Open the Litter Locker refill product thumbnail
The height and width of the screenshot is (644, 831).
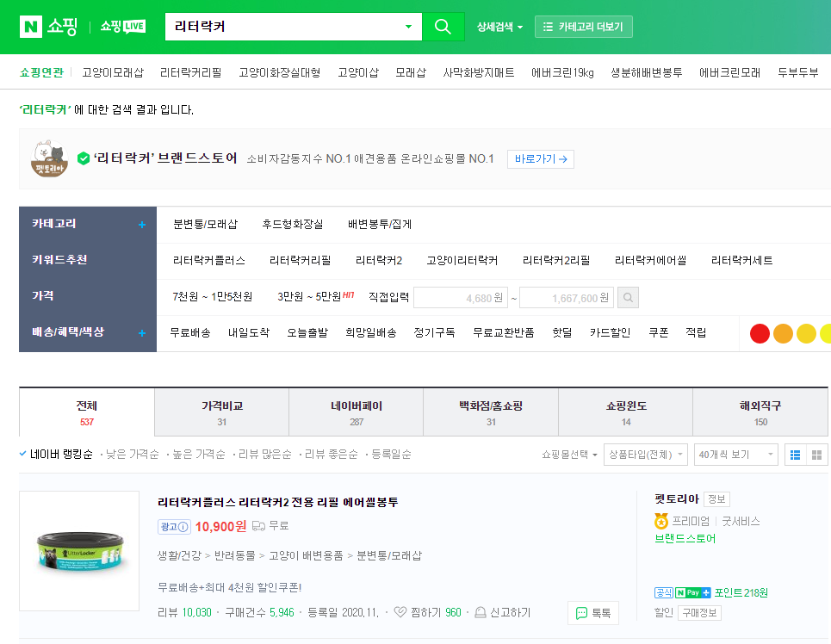pos(79,551)
